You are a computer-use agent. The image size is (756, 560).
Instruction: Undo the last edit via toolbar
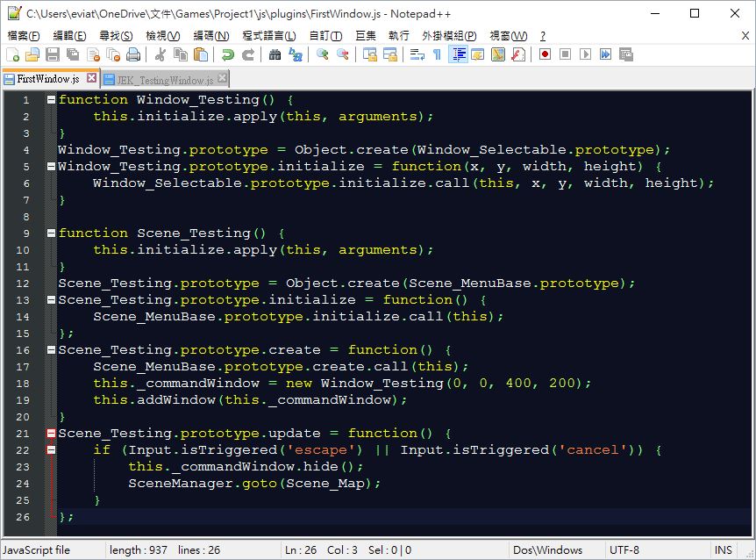[x=227, y=54]
